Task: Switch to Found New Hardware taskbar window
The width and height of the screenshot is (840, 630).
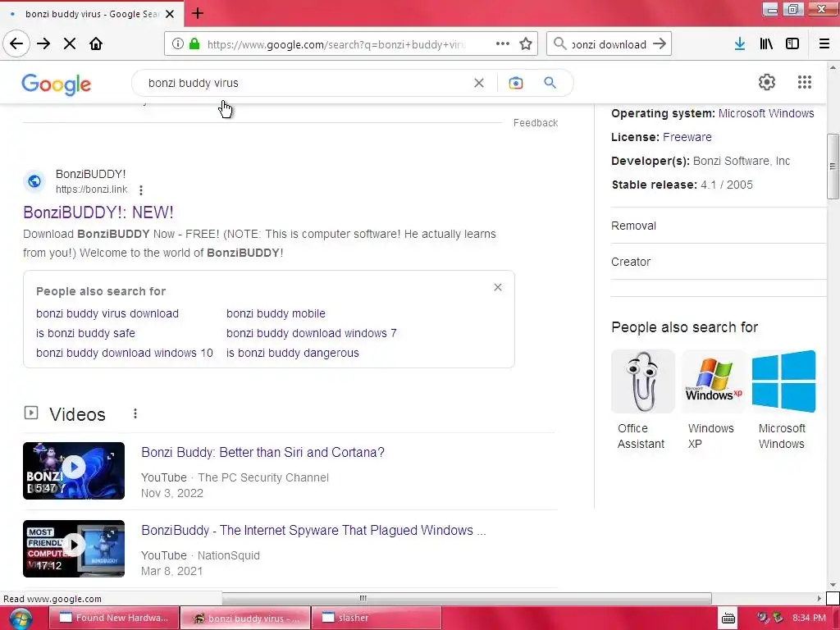Action: pos(113,618)
